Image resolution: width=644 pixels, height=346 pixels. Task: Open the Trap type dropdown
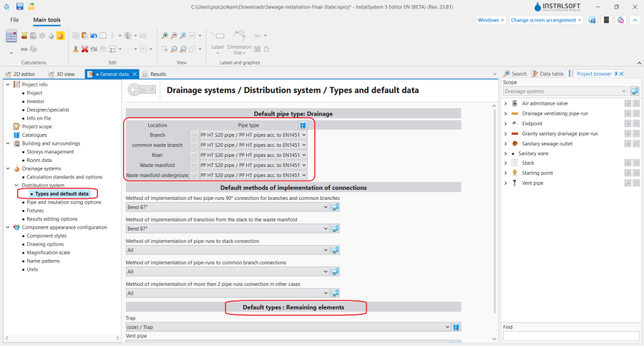click(x=288, y=327)
